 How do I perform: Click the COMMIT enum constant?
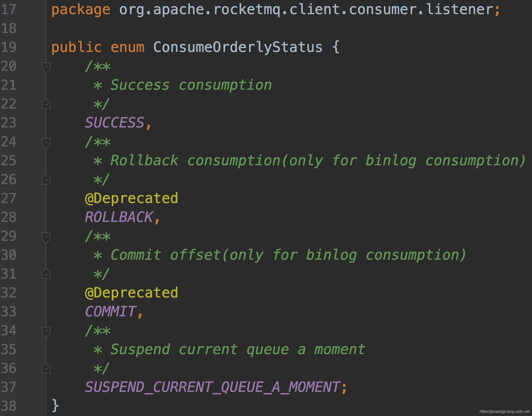tap(110, 312)
